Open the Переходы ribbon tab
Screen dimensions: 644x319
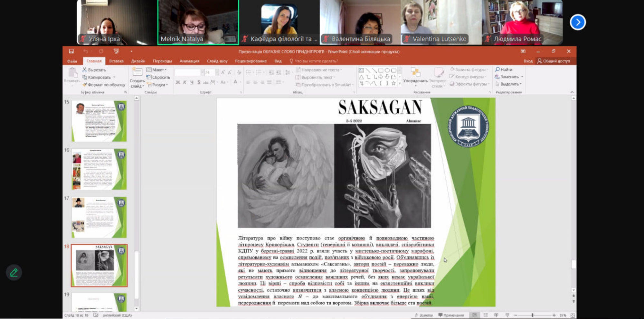pos(162,61)
